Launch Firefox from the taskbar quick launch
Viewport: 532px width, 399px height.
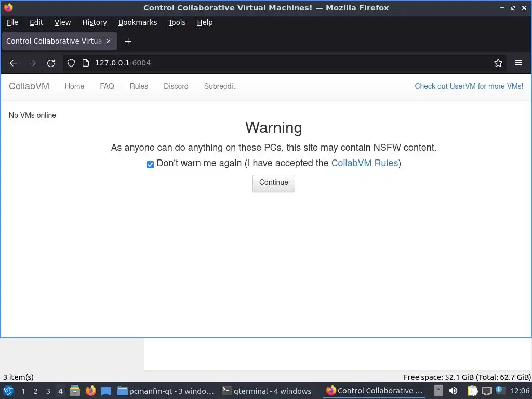(90, 391)
